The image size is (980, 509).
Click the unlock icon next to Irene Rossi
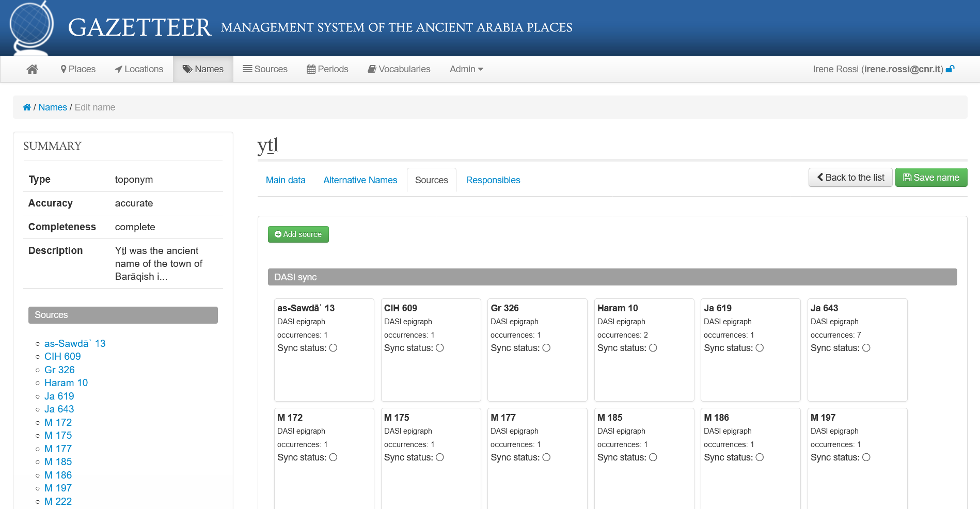[x=951, y=69]
